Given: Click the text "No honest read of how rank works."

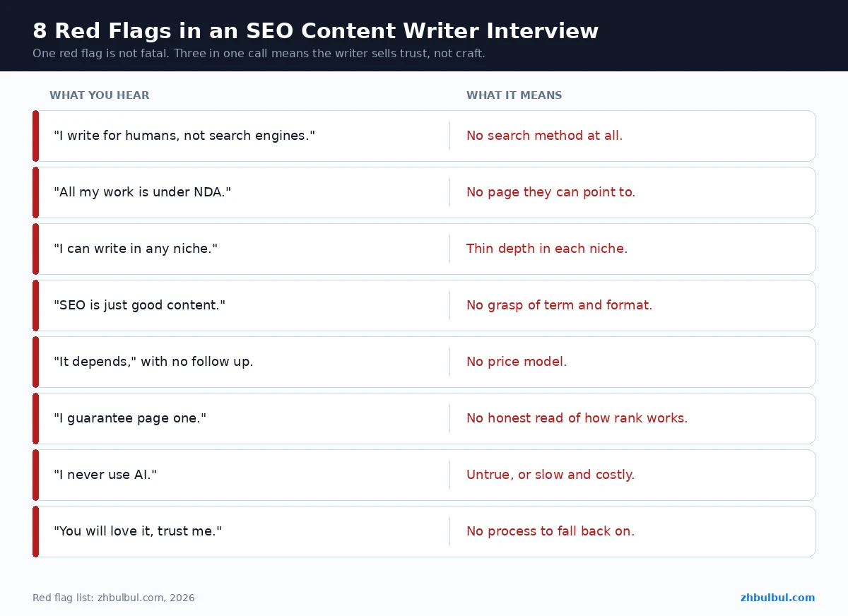Looking at the screenshot, I should [577, 418].
